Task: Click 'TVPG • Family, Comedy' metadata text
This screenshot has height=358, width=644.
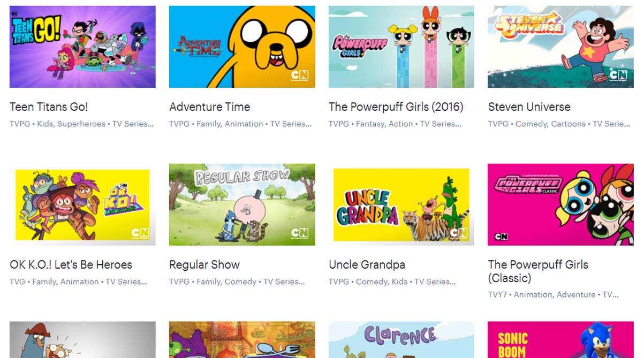Action: [237, 281]
